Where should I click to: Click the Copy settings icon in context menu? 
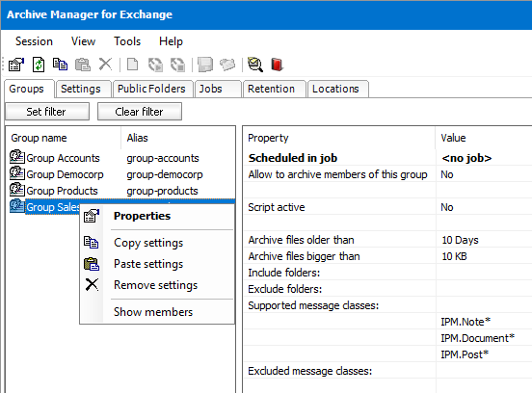click(x=92, y=243)
